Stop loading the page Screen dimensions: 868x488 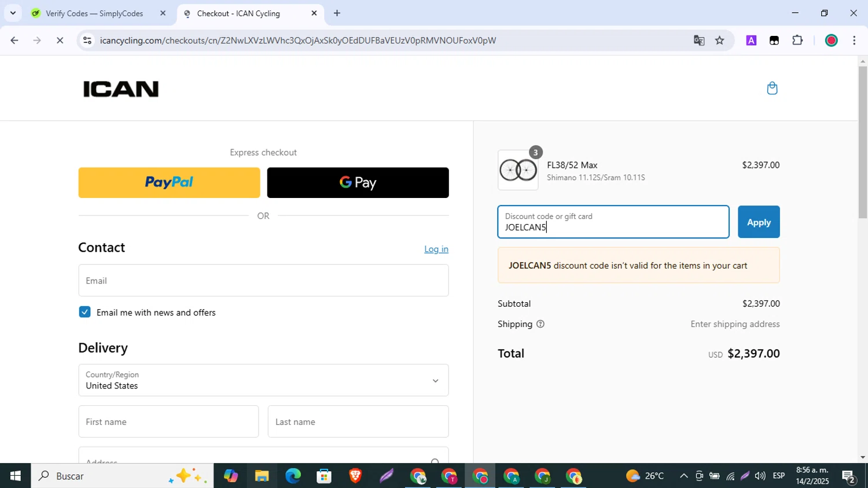click(x=60, y=41)
